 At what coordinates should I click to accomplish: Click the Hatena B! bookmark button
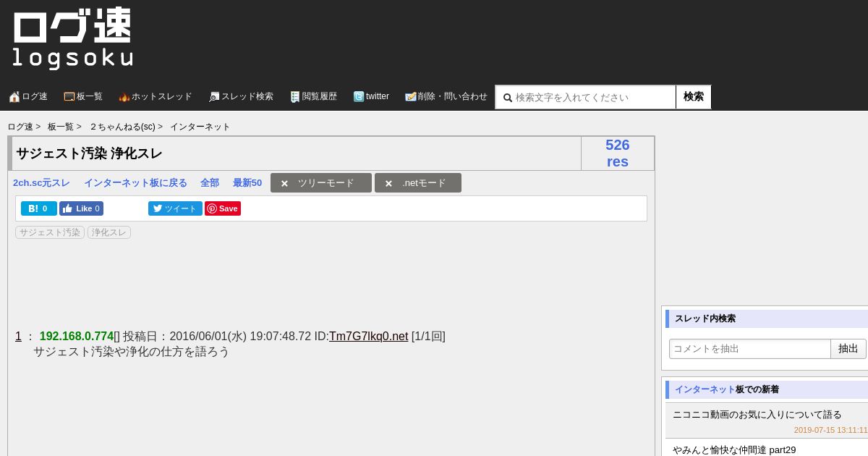point(39,208)
